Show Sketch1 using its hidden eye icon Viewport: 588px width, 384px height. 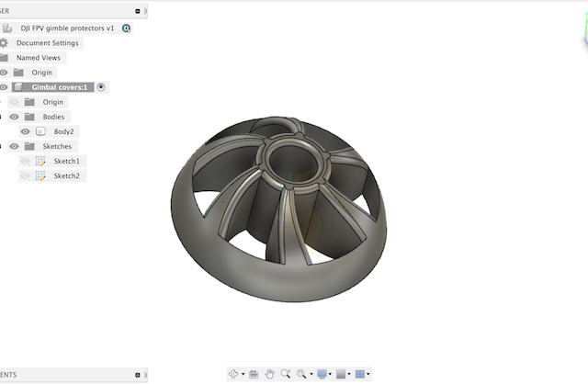(x=25, y=162)
